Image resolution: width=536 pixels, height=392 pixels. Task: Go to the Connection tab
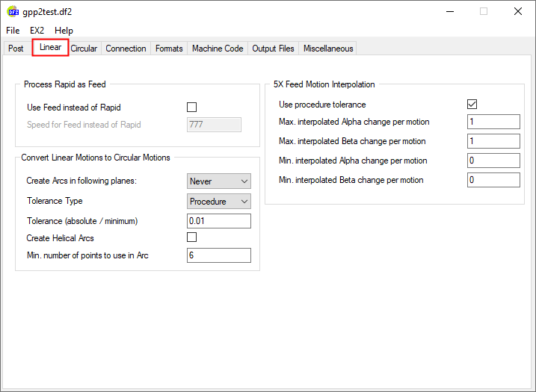[x=126, y=49]
